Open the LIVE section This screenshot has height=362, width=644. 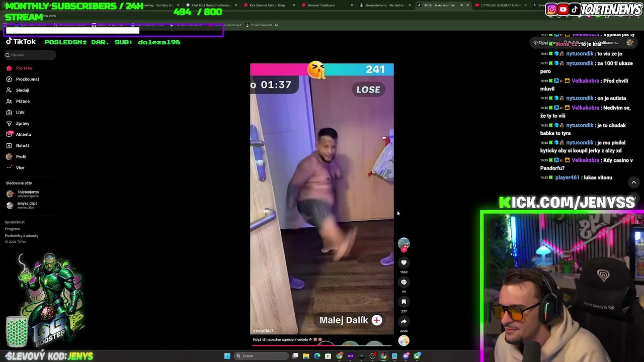point(15,112)
